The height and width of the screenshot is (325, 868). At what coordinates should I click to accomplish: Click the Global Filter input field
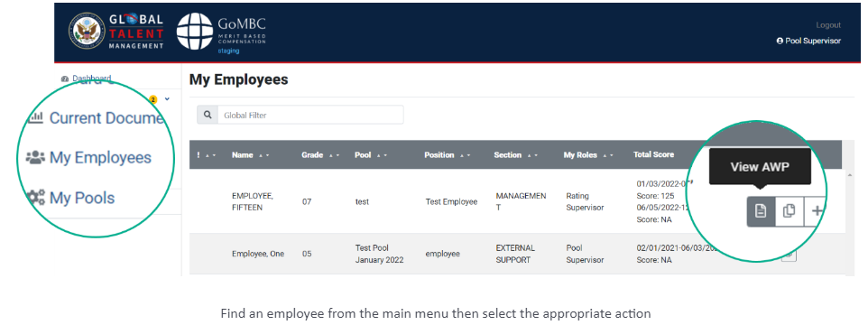[x=310, y=116]
